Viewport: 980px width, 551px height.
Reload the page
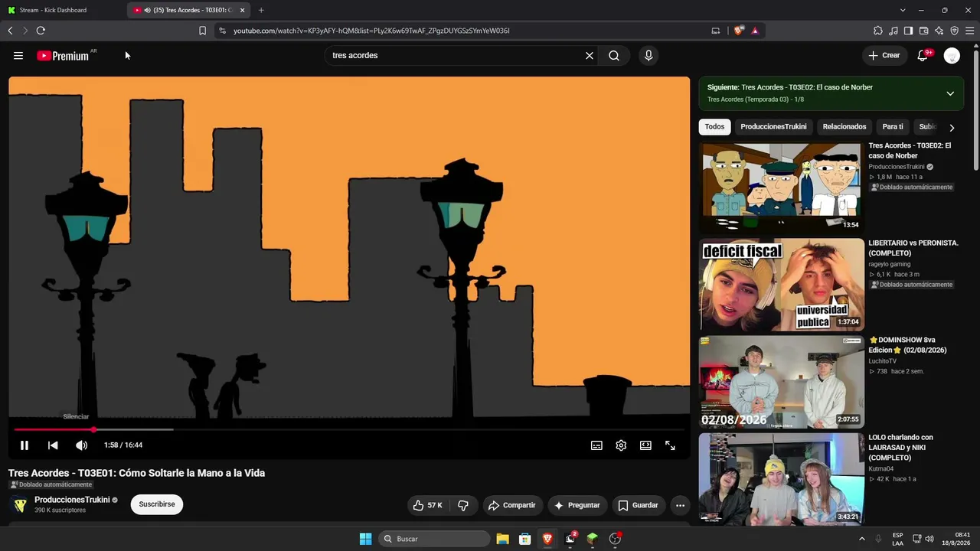[41, 31]
